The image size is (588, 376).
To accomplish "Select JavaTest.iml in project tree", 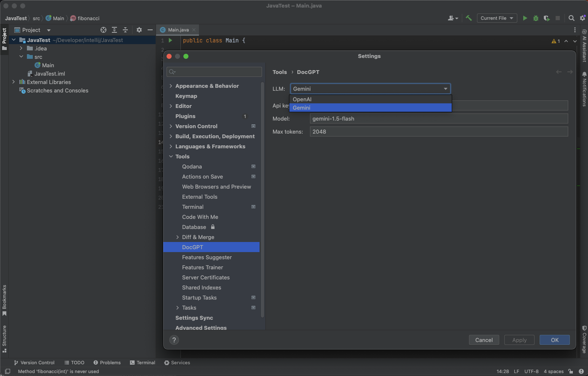I will [50, 74].
